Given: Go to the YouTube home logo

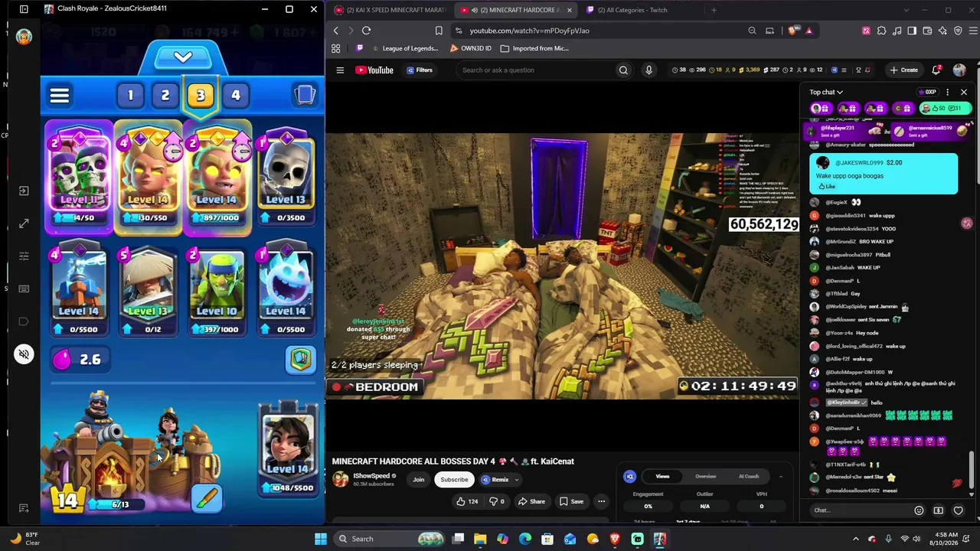Looking at the screenshot, I should point(374,70).
